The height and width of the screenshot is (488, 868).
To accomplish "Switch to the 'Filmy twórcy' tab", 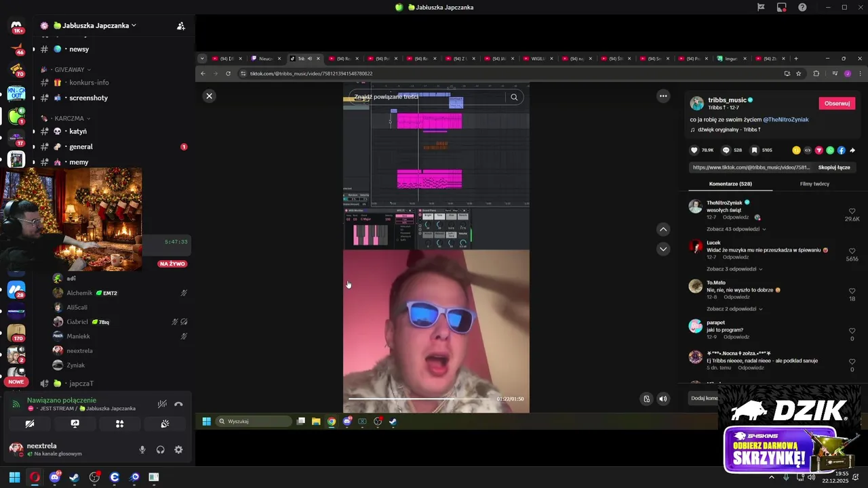I will 814,184.
